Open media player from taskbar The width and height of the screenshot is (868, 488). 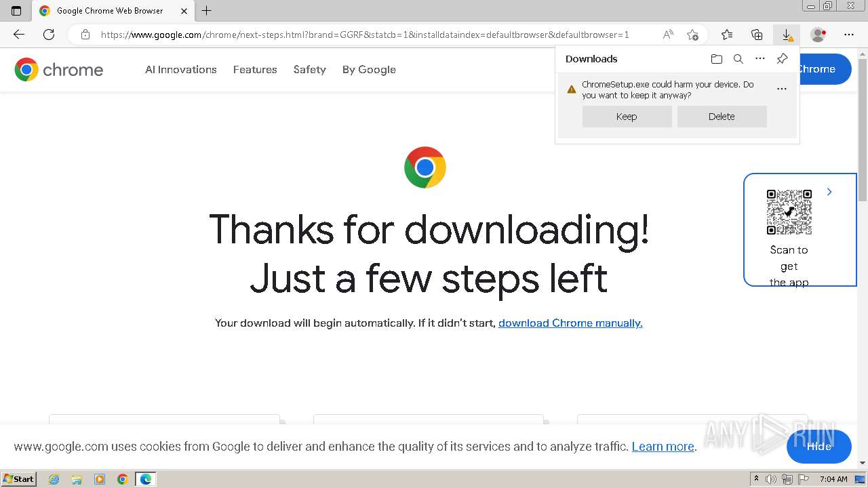[100, 479]
